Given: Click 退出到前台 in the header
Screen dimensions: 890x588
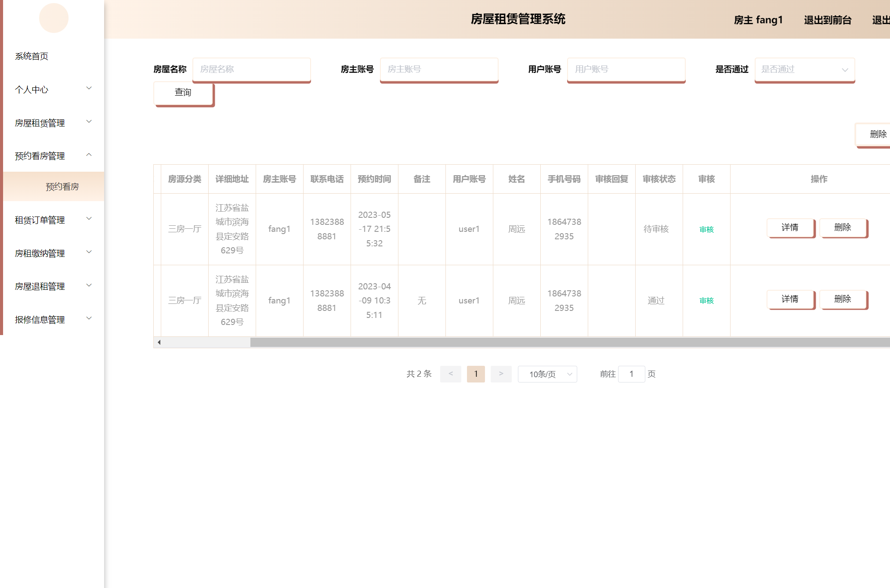Looking at the screenshot, I should [x=828, y=20].
